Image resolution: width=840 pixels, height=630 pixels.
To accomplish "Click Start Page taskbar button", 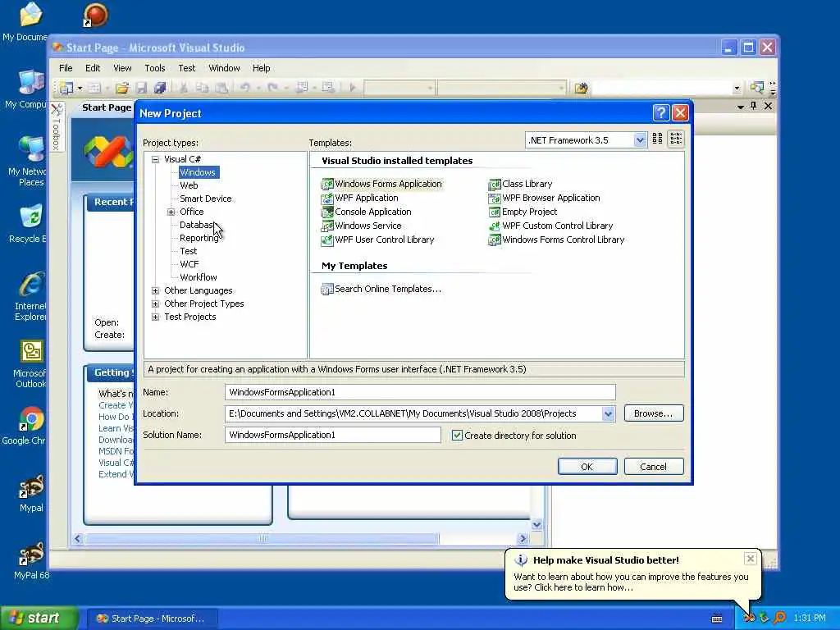I will click(152, 619).
